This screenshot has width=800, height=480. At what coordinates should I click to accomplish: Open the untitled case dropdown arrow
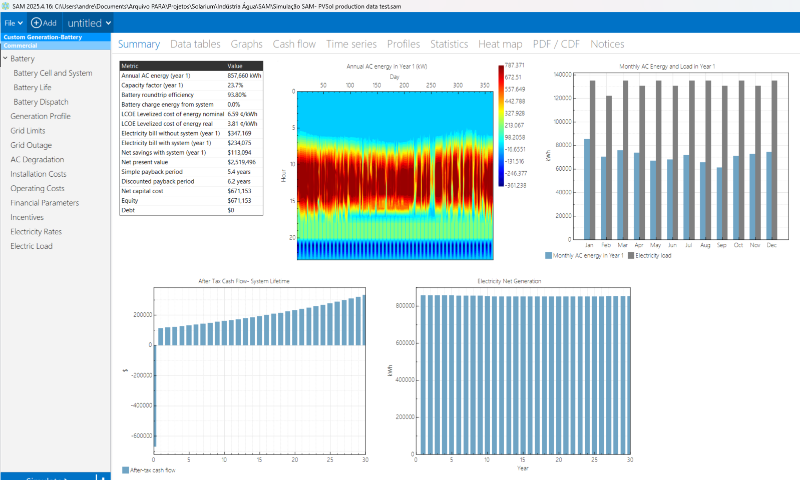tap(109, 23)
